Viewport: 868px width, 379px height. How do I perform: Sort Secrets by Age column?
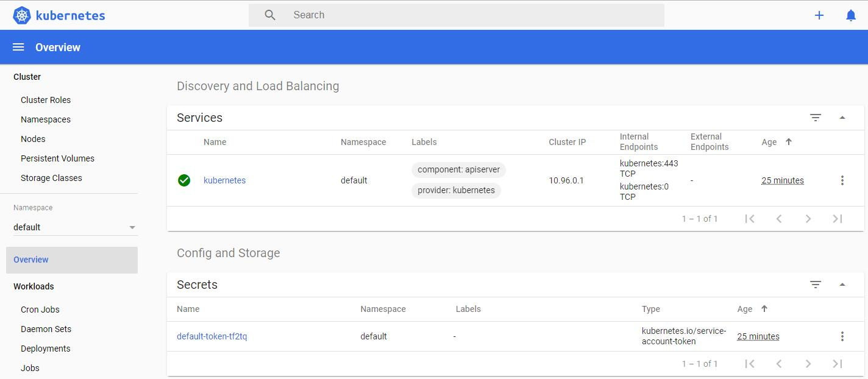point(745,309)
